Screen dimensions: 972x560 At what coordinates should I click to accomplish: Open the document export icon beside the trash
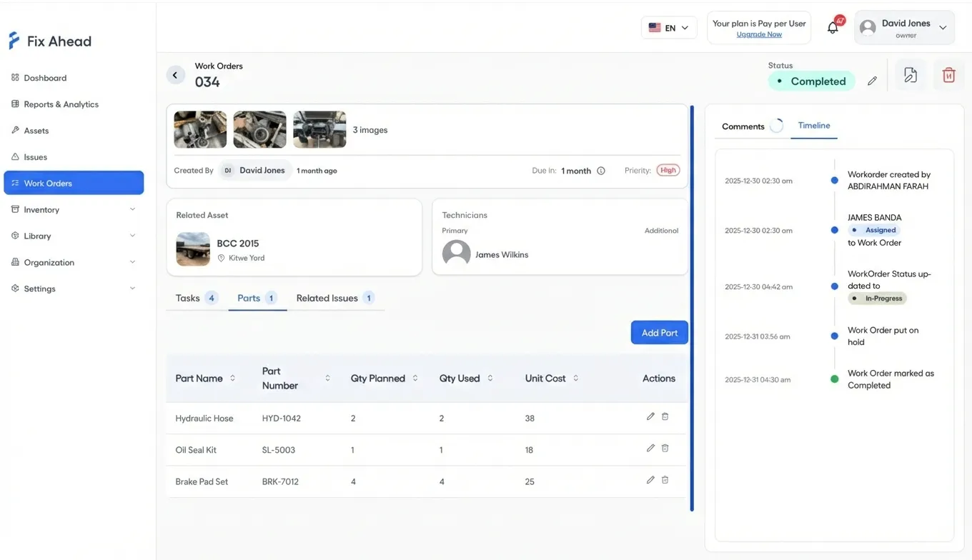pyautogui.click(x=911, y=74)
